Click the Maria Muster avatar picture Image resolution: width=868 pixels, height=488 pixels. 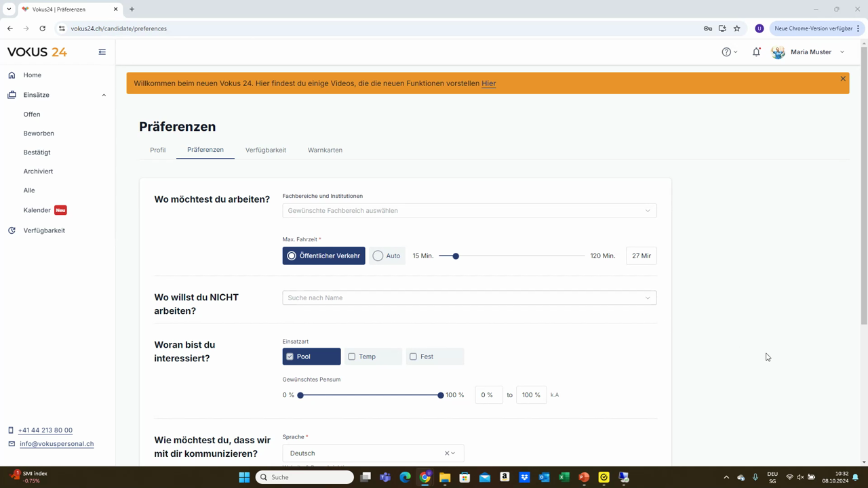pyautogui.click(x=778, y=52)
